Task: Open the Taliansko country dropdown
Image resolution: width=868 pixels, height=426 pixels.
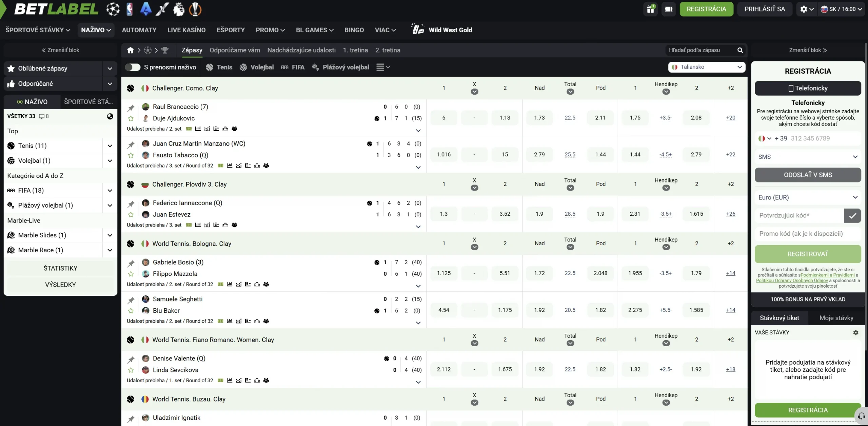Action: (x=707, y=67)
